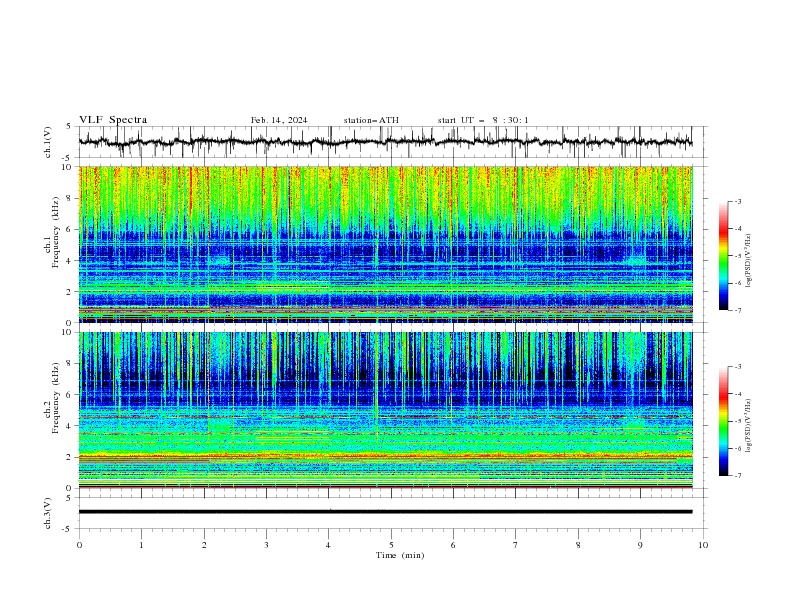Click the ch.1 spectrogram panel
The image size is (792, 612).
[x=386, y=244]
